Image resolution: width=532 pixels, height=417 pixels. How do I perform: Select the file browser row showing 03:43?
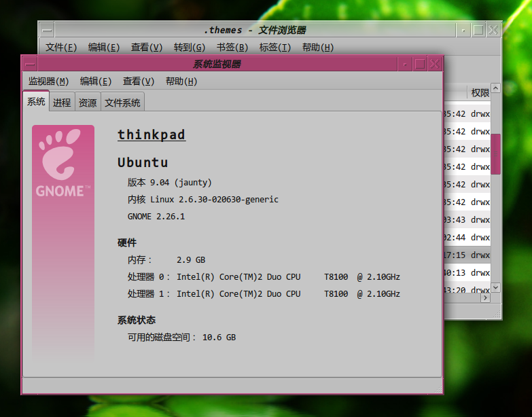(x=467, y=219)
